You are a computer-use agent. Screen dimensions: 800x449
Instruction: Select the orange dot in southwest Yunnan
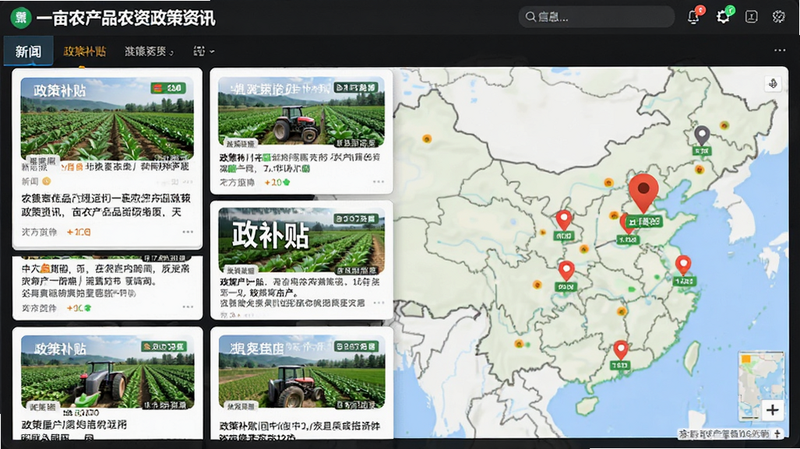click(x=519, y=344)
